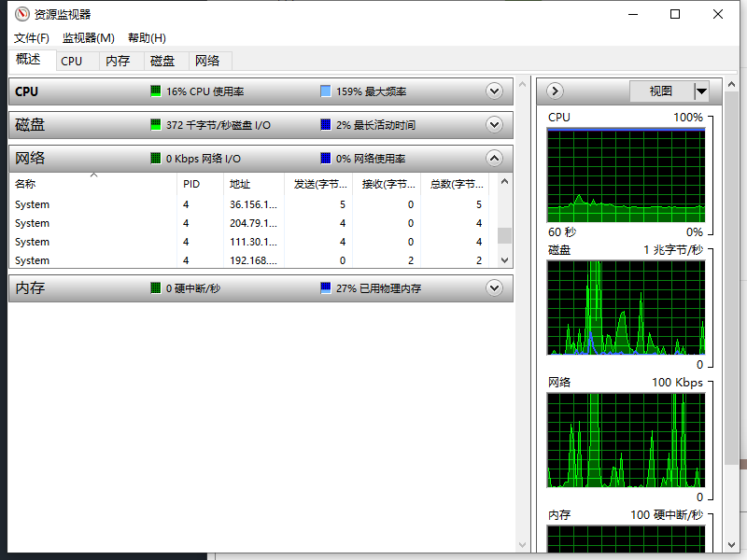Expand the CPU section
747x560 pixels.
(495, 91)
